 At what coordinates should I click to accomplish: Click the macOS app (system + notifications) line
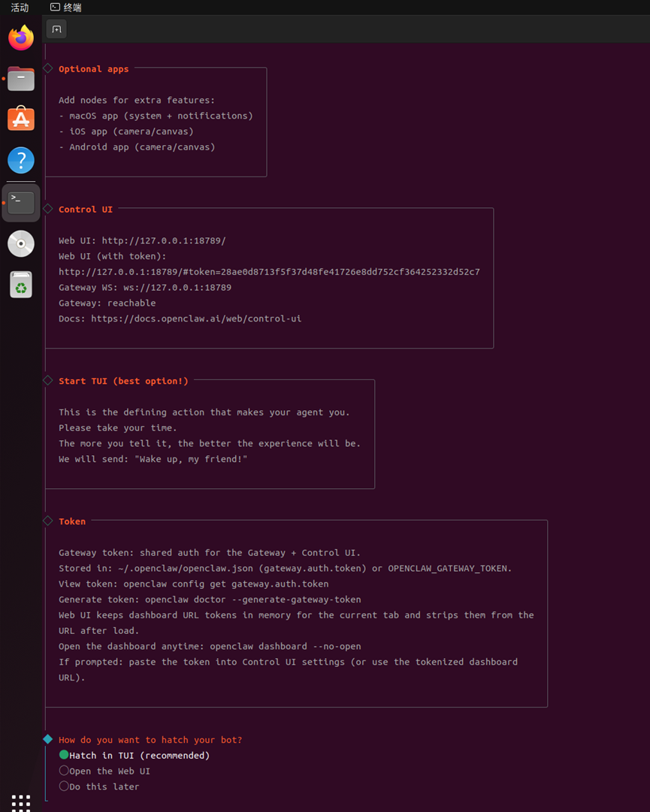click(156, 116)
